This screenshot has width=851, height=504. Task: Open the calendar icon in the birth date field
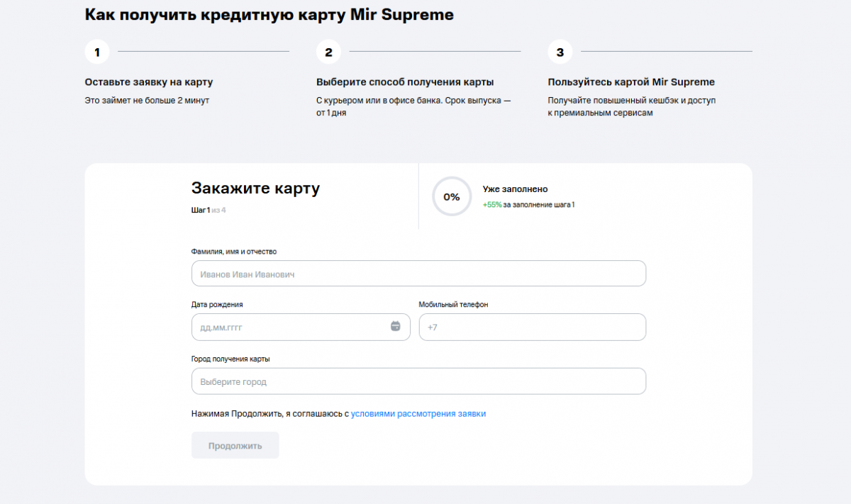pyautogui.click(x=395, y=326)
